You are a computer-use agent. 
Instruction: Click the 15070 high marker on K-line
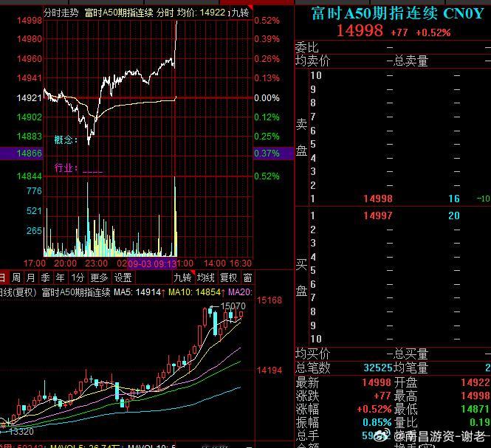click(233, 306)
